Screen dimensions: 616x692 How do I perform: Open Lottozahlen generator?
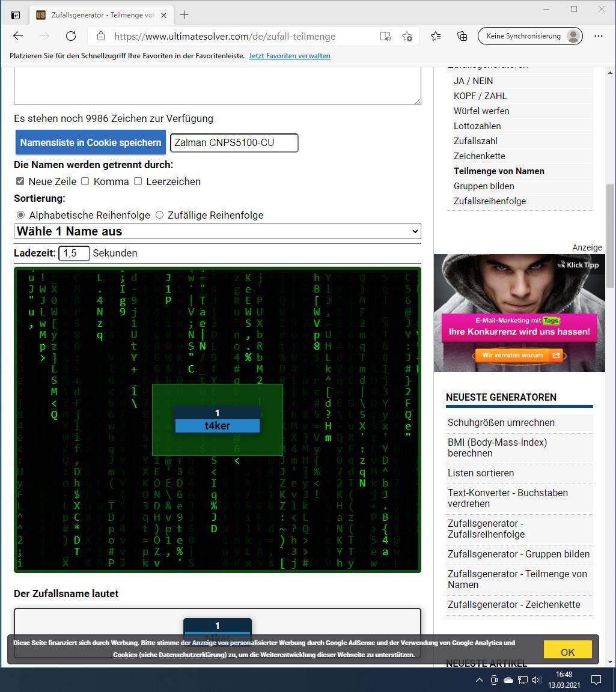[x=477, y=126]
